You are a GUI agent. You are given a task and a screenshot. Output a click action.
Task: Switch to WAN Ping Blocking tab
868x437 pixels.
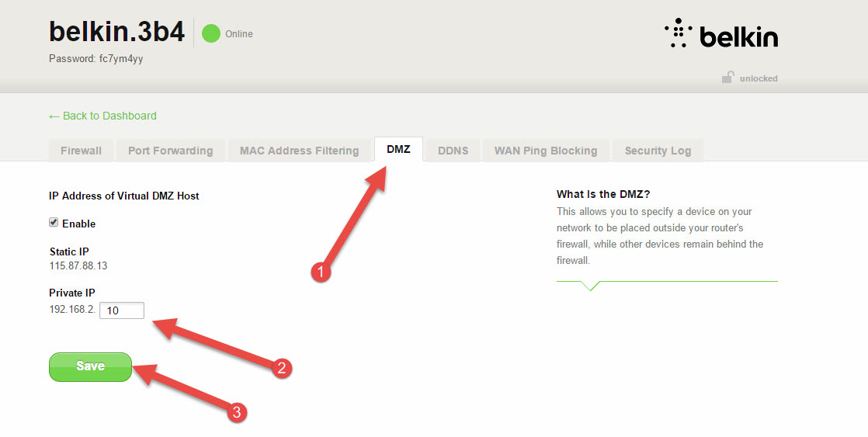546,151
